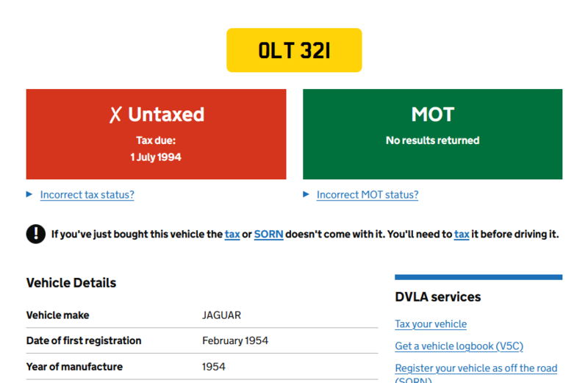Click the green MOT status panel

click(x=432, y=134)
